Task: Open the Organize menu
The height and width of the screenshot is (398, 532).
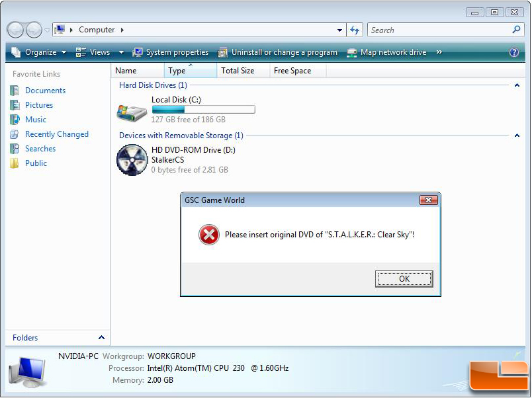Action: pos(39,52)
